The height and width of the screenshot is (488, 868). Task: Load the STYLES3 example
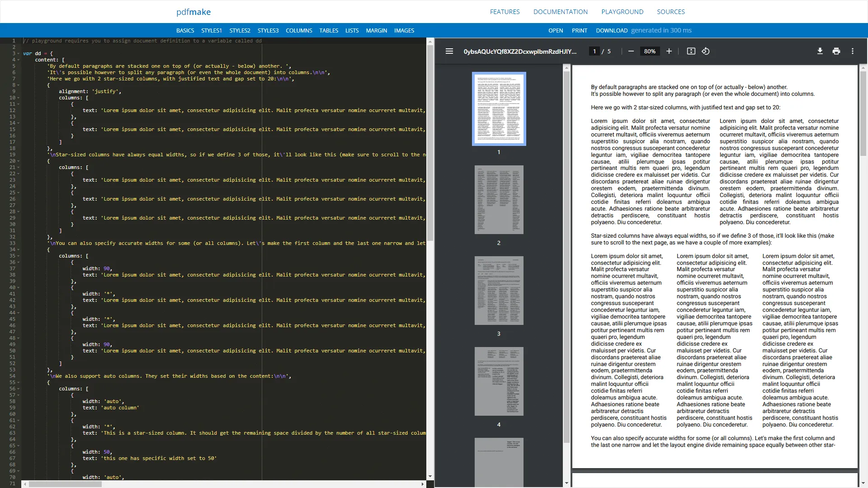268,30
